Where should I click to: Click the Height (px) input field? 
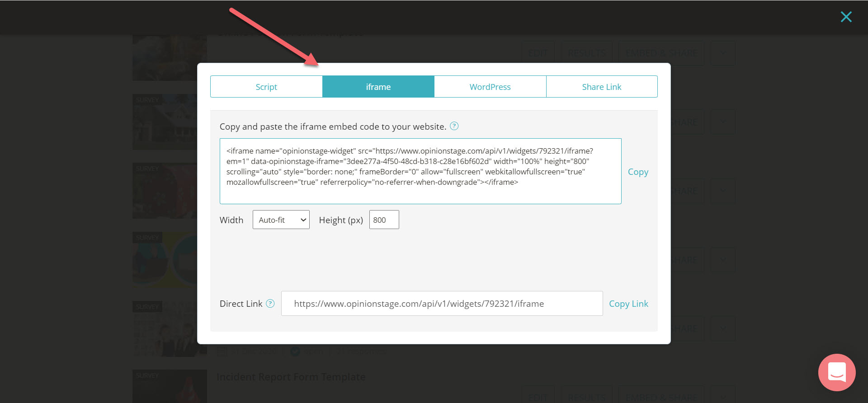[384, 220]
